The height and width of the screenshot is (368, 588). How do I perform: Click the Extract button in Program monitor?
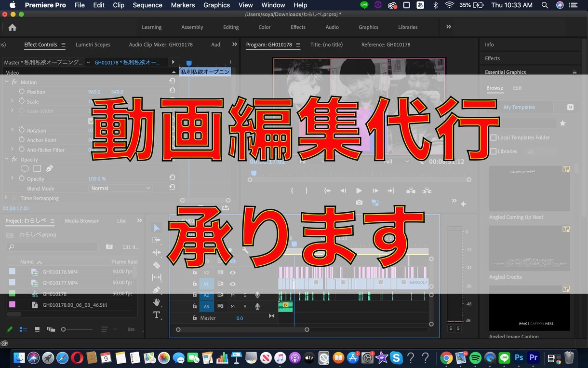point(427,191)
